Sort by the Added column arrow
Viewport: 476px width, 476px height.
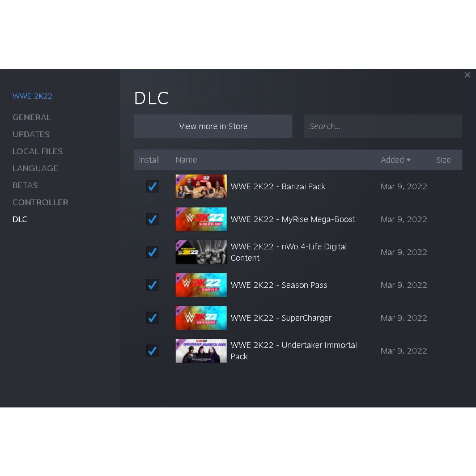409,160
